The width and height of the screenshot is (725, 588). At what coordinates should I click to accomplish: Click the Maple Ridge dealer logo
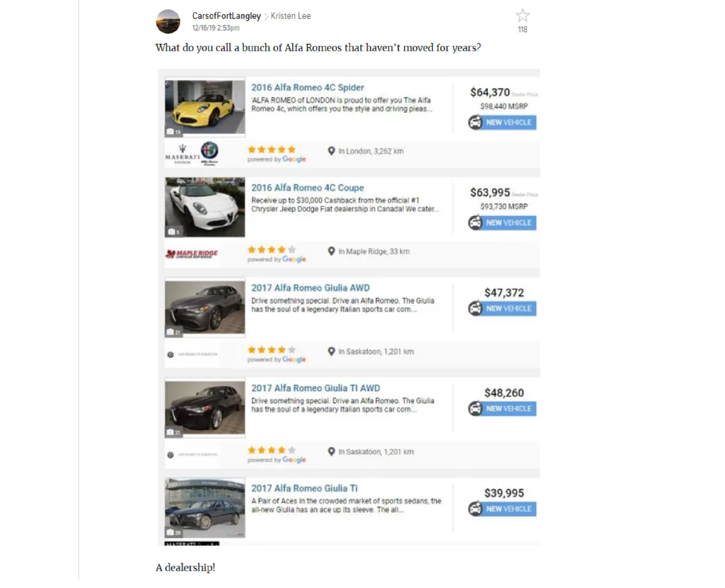point(192,254)
